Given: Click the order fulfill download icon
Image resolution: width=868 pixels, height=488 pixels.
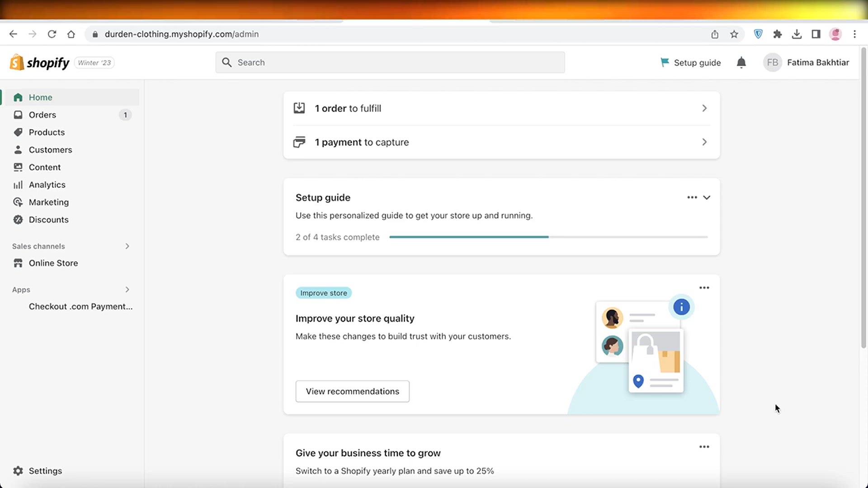Looking at the screenshot, I should coord(299,108).
